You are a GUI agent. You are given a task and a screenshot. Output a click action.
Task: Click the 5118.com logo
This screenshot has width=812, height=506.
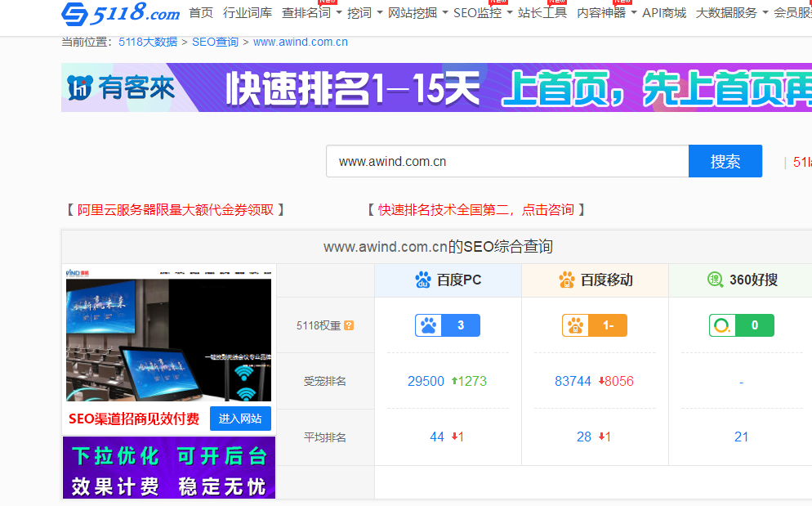pyautogui.click(x=120, y=13)
